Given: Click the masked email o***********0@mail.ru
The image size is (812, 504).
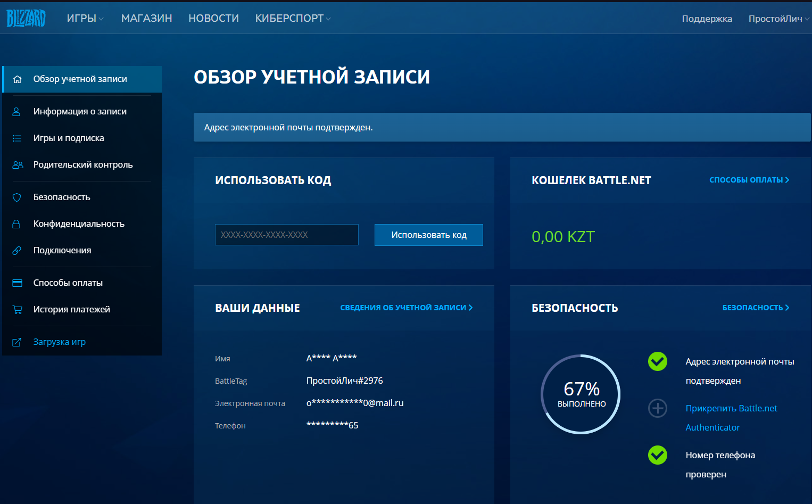Looking at the screenshot, I should pos(355,403).
